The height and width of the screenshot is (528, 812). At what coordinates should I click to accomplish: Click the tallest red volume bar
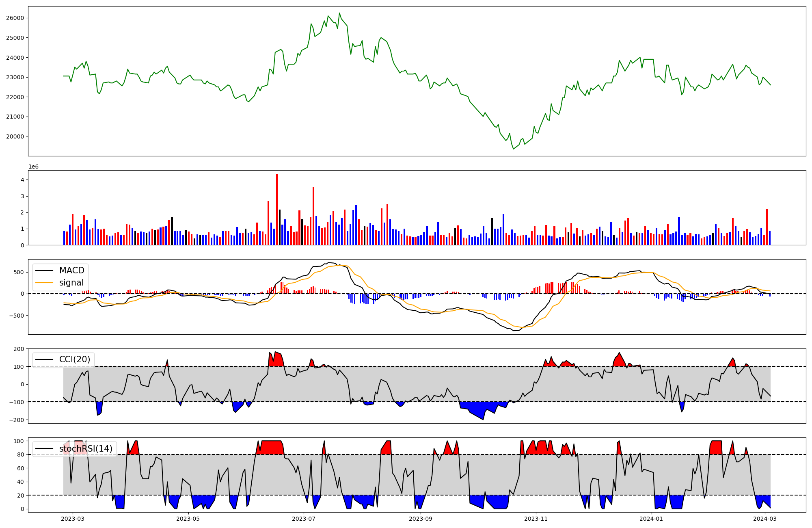(277, 209)
